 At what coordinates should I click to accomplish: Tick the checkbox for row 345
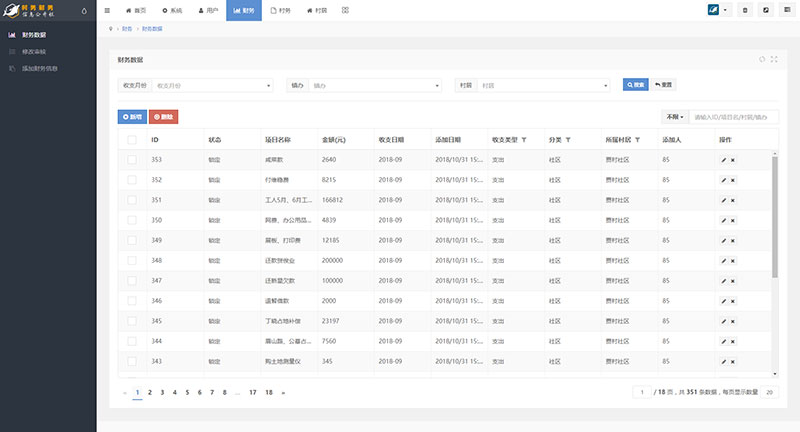[x=132, y=321]
